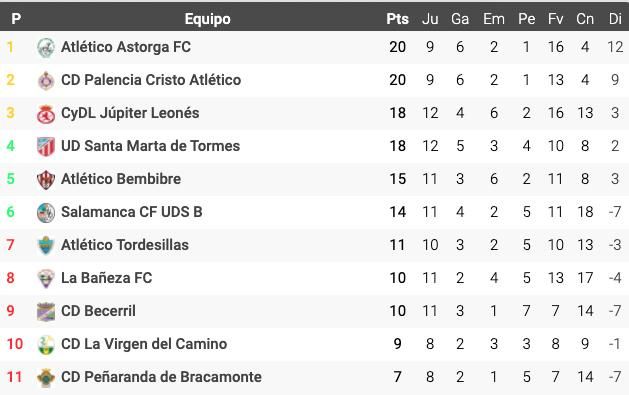Click the Equipo column header
The height and width of the screenshot is (395, 629).
[x=207, y=19]
